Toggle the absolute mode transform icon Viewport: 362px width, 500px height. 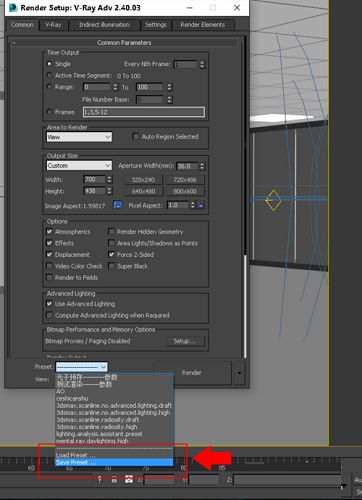coord(129,480)
